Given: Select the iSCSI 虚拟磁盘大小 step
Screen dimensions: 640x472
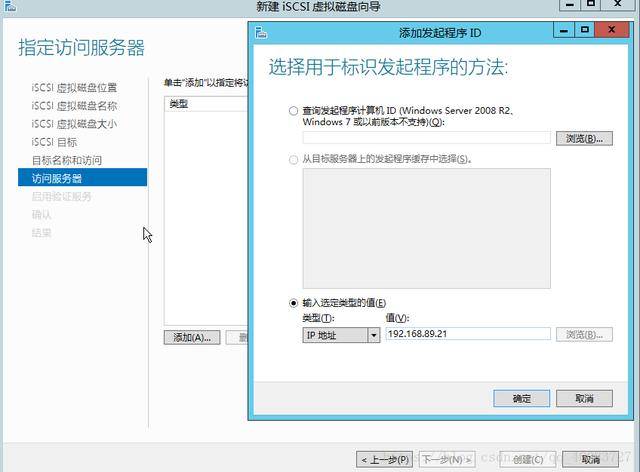Looking at the screenshot, I should (74, 124).
